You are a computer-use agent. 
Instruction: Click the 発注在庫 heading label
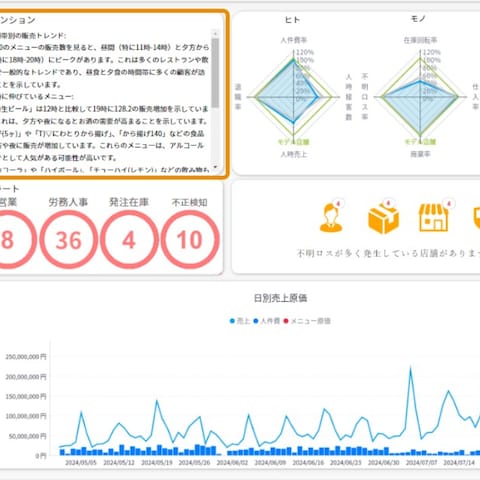click(129, 202)
